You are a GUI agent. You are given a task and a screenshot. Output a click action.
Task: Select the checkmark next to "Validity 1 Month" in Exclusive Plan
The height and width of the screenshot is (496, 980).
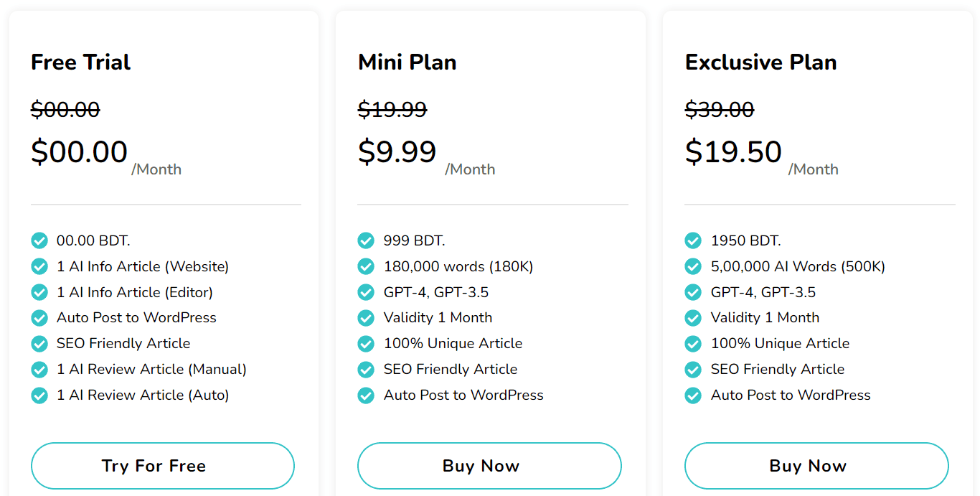693,318
